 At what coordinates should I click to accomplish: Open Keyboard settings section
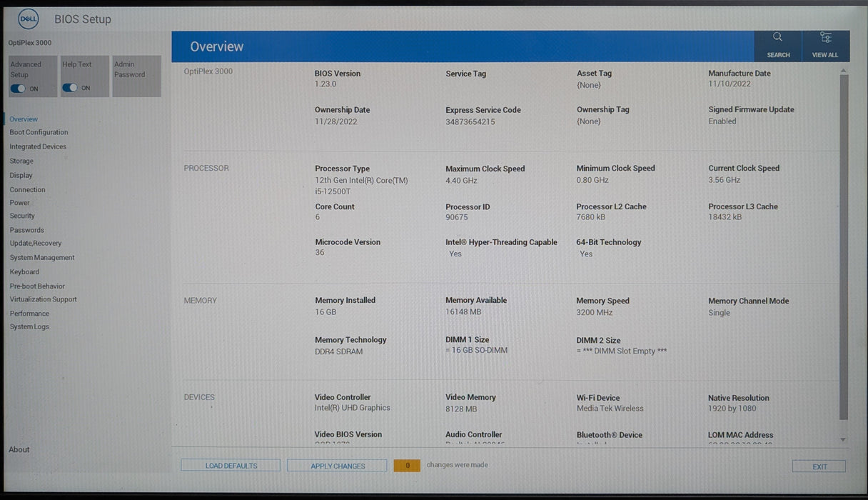[24, 272]
